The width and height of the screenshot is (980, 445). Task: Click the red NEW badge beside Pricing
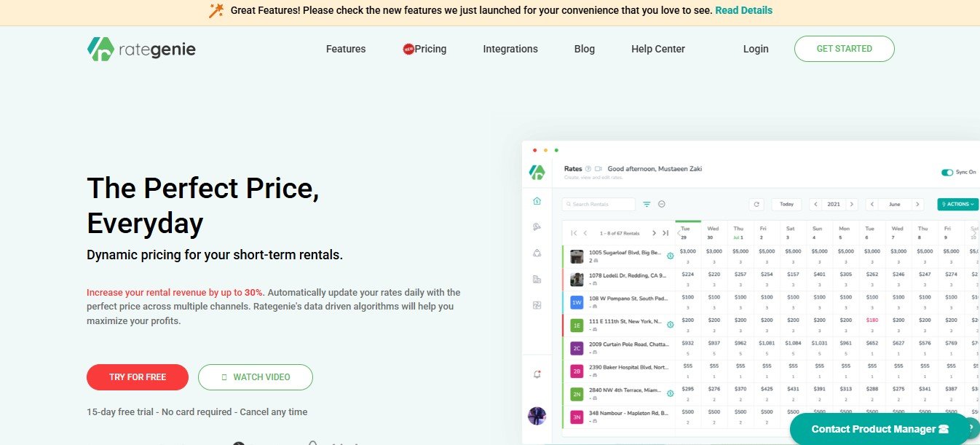tap(408, 49)
